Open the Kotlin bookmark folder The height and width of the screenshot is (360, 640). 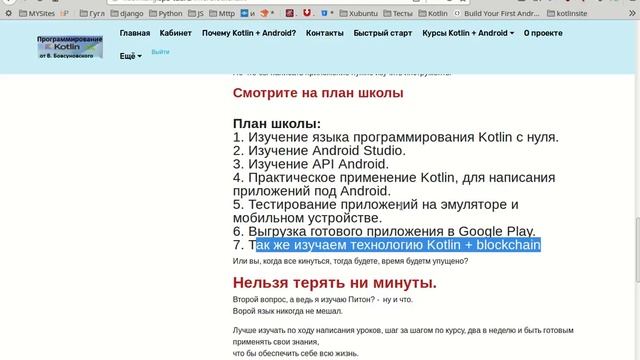[433, 13]
